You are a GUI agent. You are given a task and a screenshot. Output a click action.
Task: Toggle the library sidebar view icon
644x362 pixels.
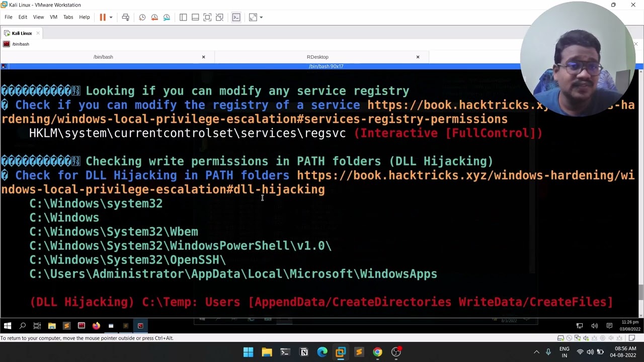[x=183, y=17]
